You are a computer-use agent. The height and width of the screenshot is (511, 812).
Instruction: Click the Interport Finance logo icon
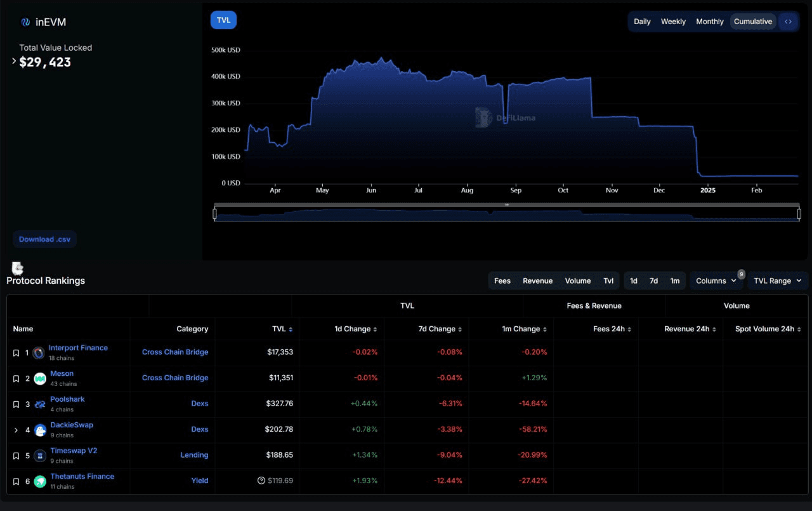[x=39, y=353]
